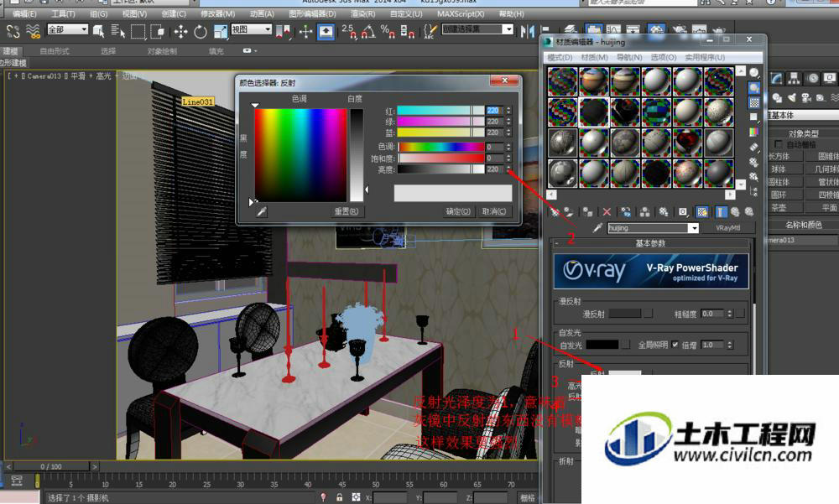
Task: Click the 取消(C) button in color selector
Action: (x=494, y=212)
